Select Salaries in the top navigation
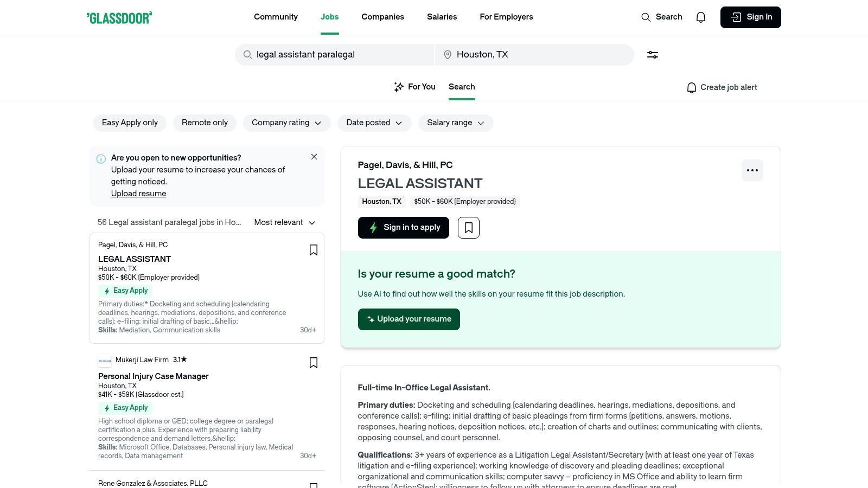The height and width of the screenshot is (488, 868). tap(442, 17)
